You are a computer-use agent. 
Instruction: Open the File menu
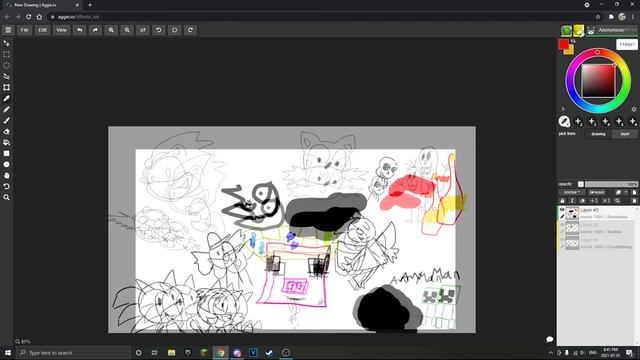(x=25, y=30)
